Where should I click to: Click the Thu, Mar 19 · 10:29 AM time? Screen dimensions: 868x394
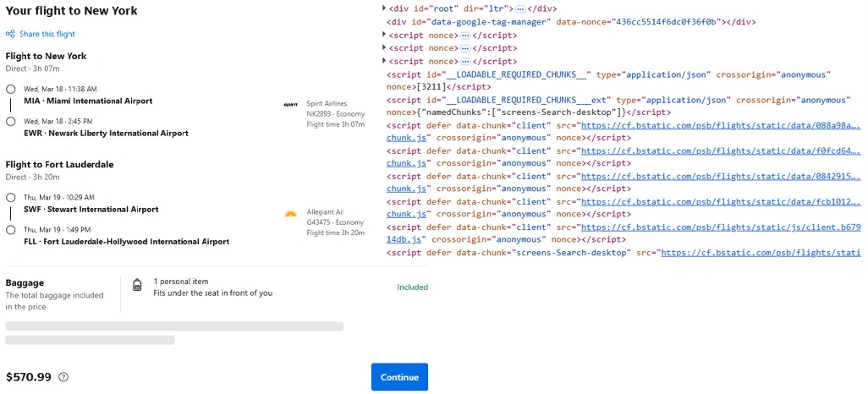click(x=59, y=197)
